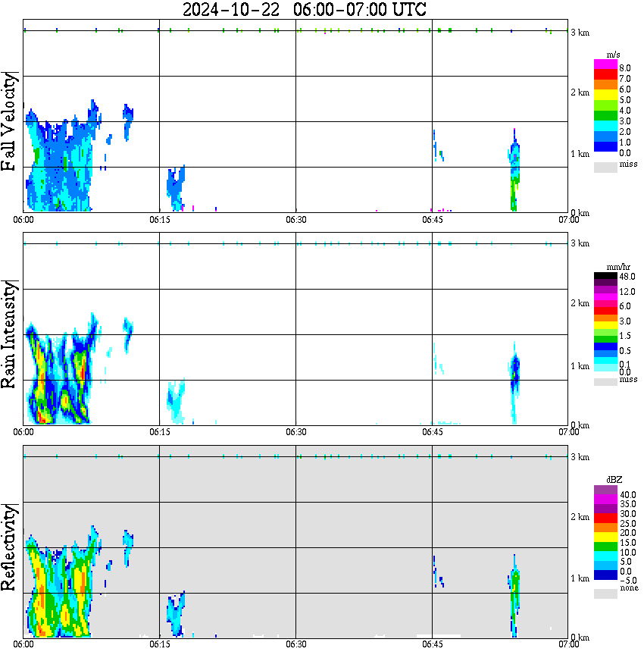This screenshot has height=658, width=644.
Task: Click '2 km' beside the Rain Intensity panel
Action: point(580,303)
